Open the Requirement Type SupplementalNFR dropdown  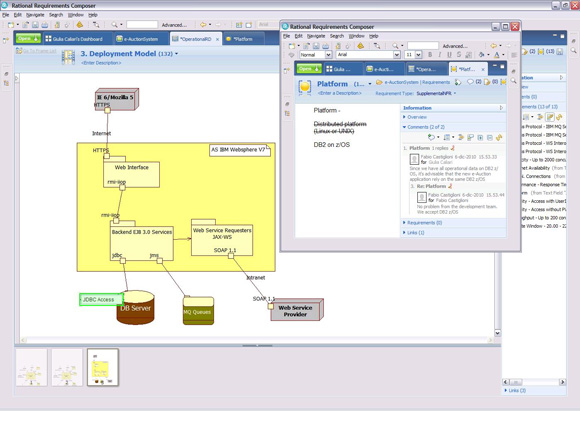pos(455,93)
